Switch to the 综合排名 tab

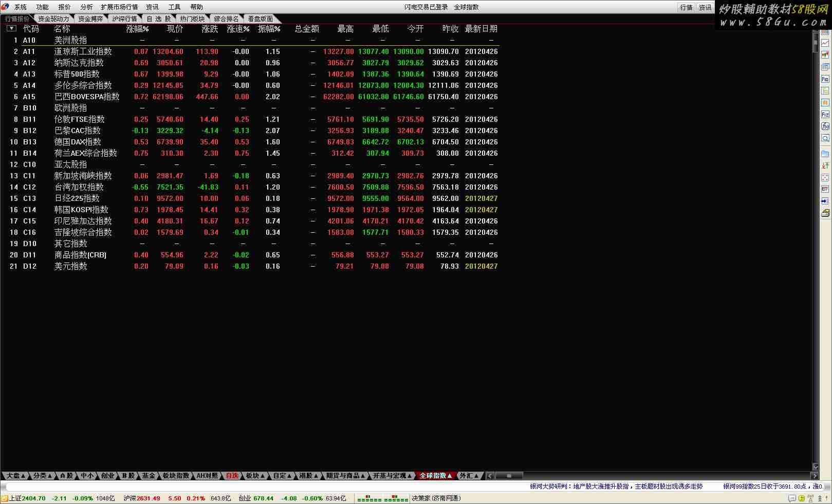click(226, 19)
